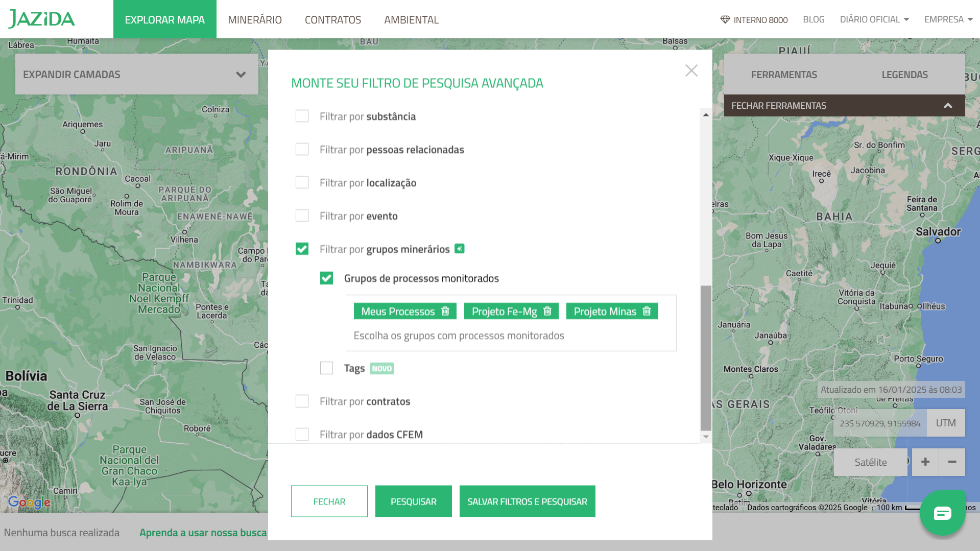Toggle Filtrar por localização checkbox
Viewport: 980px width, 551px height.
click(x=302, y=182)
